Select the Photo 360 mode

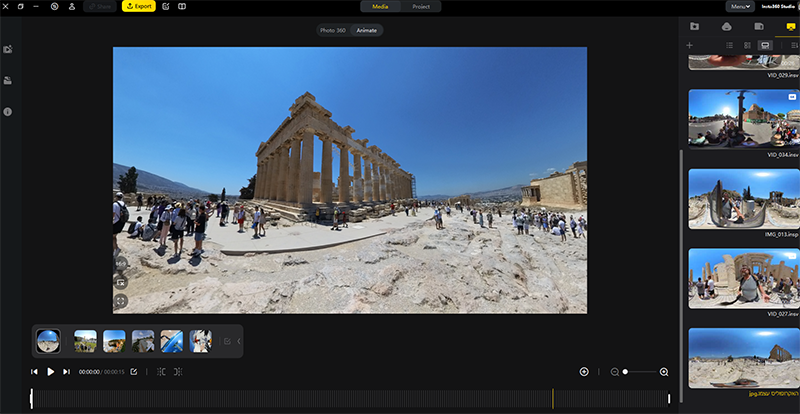333,31
